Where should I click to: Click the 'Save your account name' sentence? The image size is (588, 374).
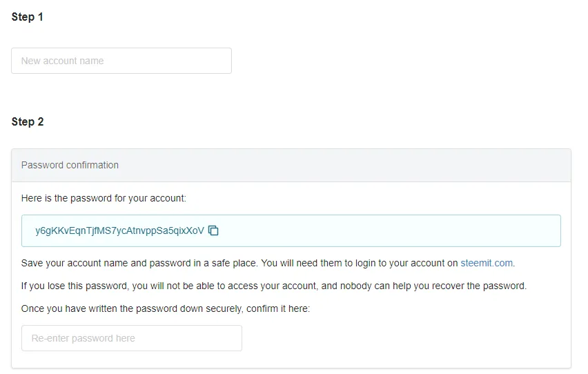tap(268, 263)
